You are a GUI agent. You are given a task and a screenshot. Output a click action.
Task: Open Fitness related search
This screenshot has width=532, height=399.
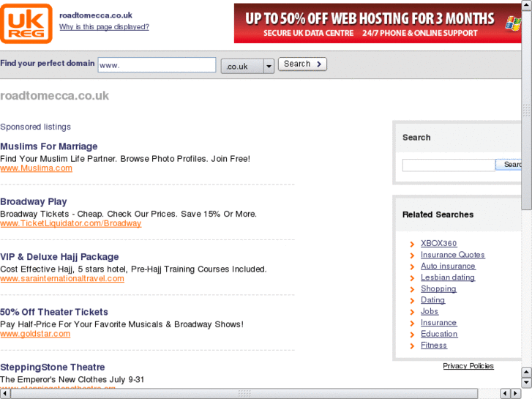point(434,345)
